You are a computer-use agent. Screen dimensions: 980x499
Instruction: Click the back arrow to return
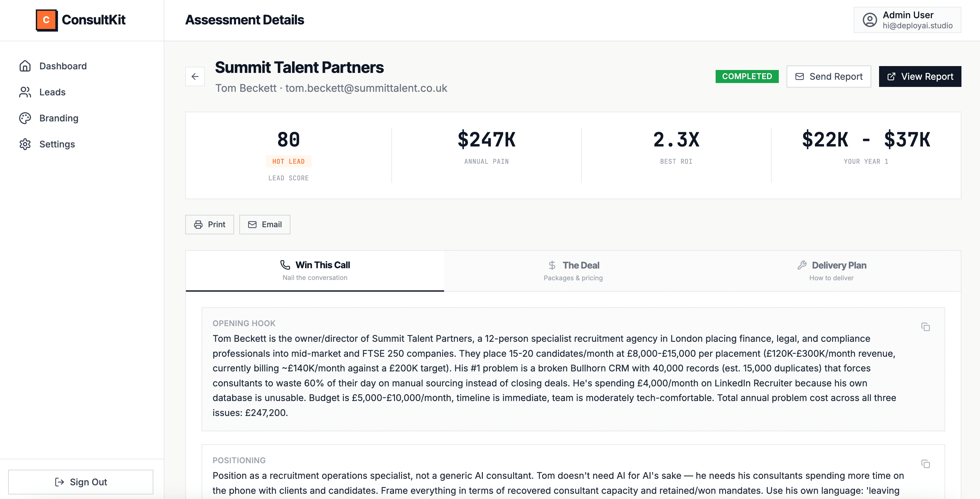pos(195,76)
